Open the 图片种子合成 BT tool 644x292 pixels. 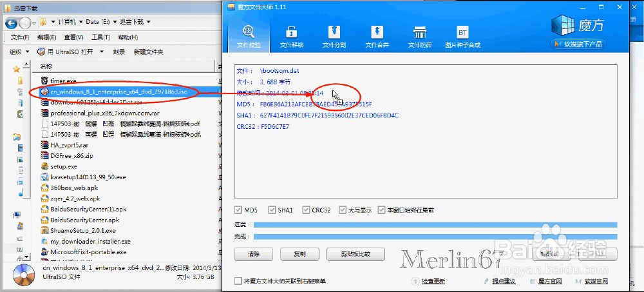pyautogui.click(x=462, y=37)
